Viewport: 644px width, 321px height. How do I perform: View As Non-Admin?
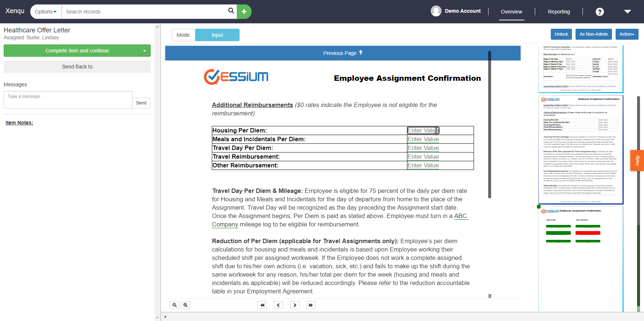point(594,34)
